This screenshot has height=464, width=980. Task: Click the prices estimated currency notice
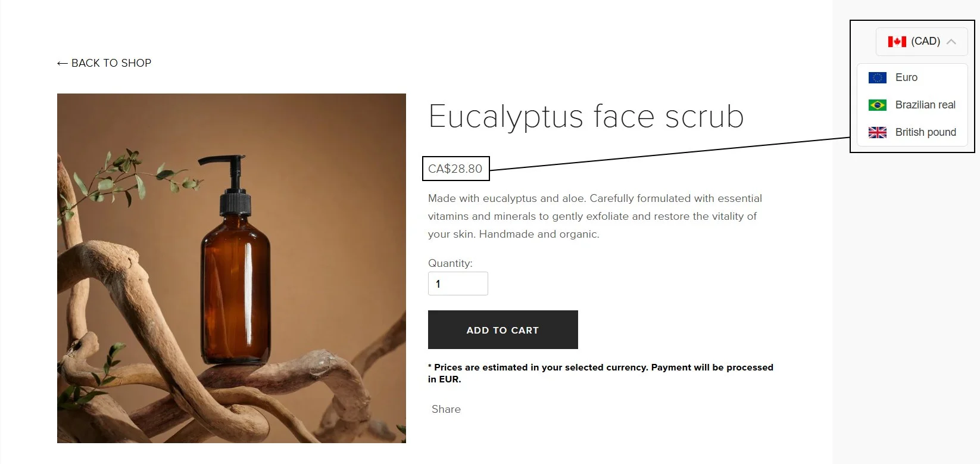coord(601,373)
